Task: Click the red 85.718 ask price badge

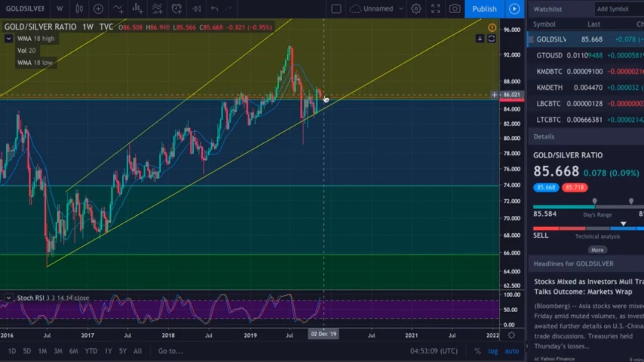Action: tap(574, 188)
